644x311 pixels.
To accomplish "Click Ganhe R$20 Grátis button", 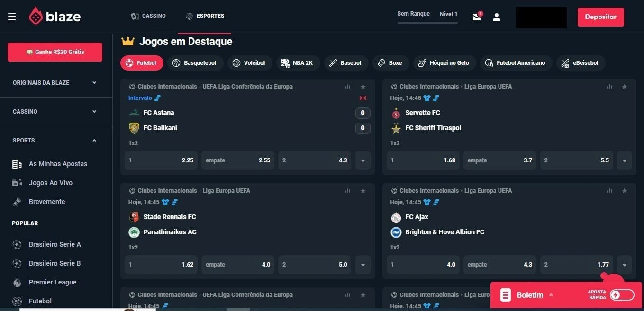I will click(x=55, y=52).
